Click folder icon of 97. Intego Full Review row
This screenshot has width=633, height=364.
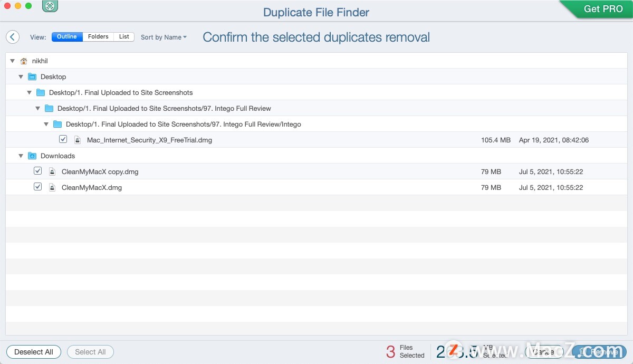click(x=49, y=109)
